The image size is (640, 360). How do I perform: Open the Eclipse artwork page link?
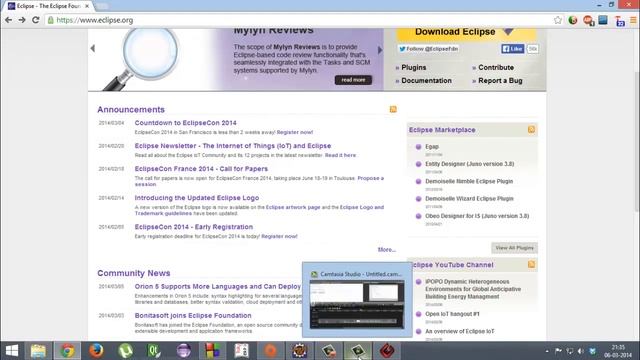pos(293,207)
